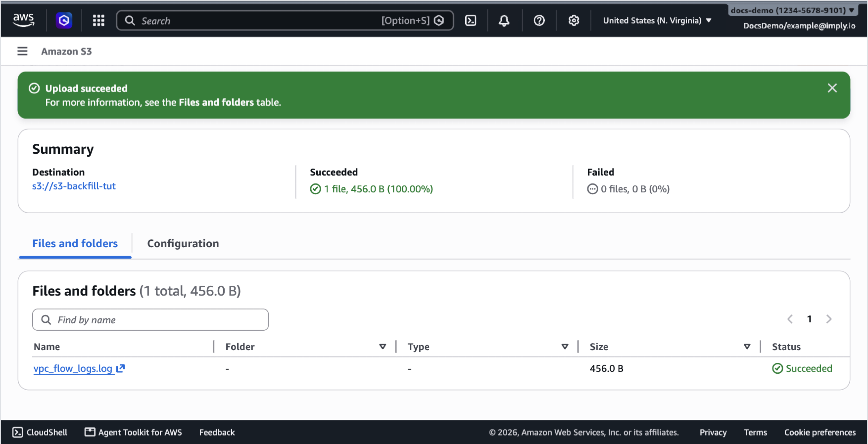Open the help question mark menu
868x444 pixels.
(x=539, y=20)
